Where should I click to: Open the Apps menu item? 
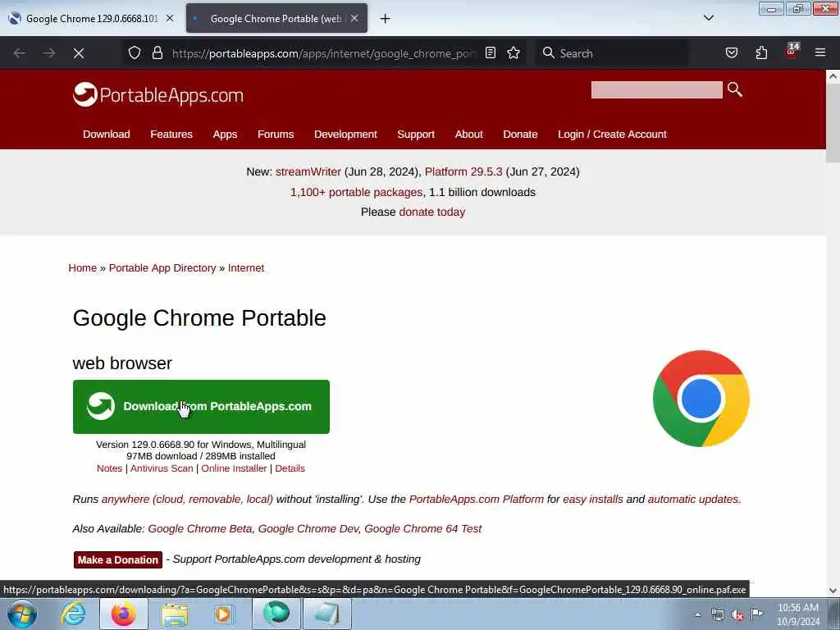pyautogui.click(x=225, y=135)
